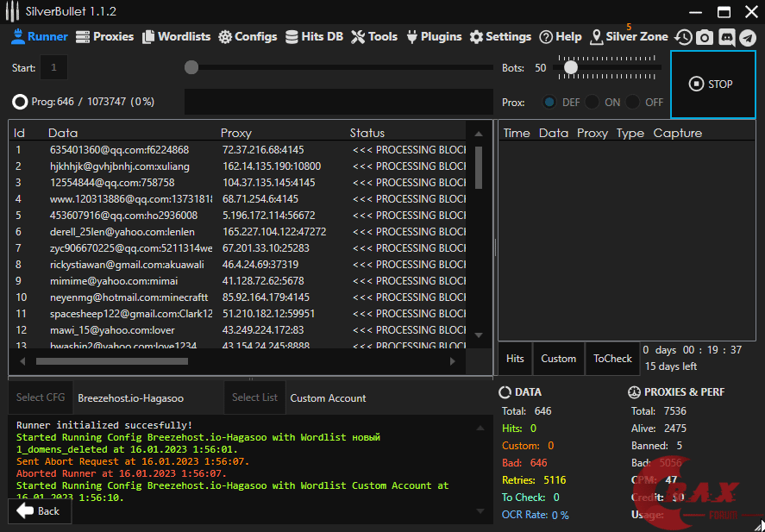
Task: Click the data table scroll-up arrow
Action: (x=478, y=133)
